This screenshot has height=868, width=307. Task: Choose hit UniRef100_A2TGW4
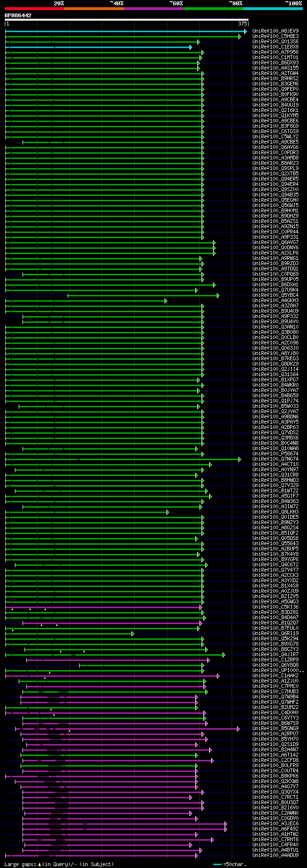coord(275,73)
